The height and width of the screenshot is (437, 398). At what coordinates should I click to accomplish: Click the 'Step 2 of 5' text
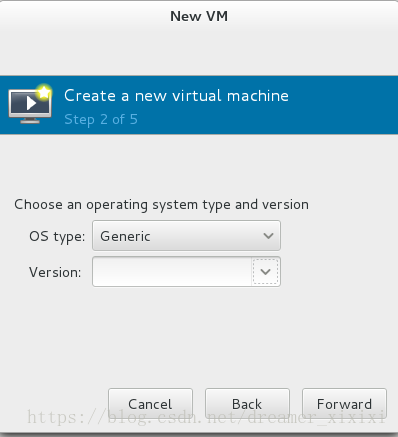101,119
